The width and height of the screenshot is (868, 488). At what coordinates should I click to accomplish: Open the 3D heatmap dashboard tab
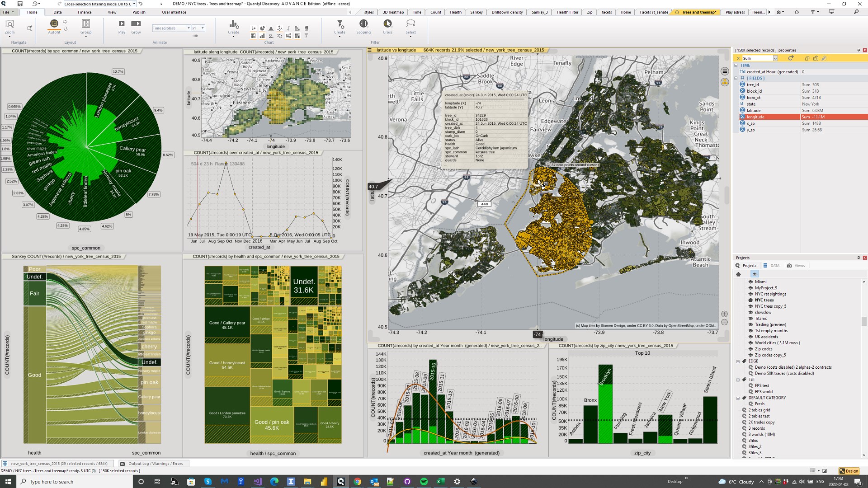[x=393, y=12]
